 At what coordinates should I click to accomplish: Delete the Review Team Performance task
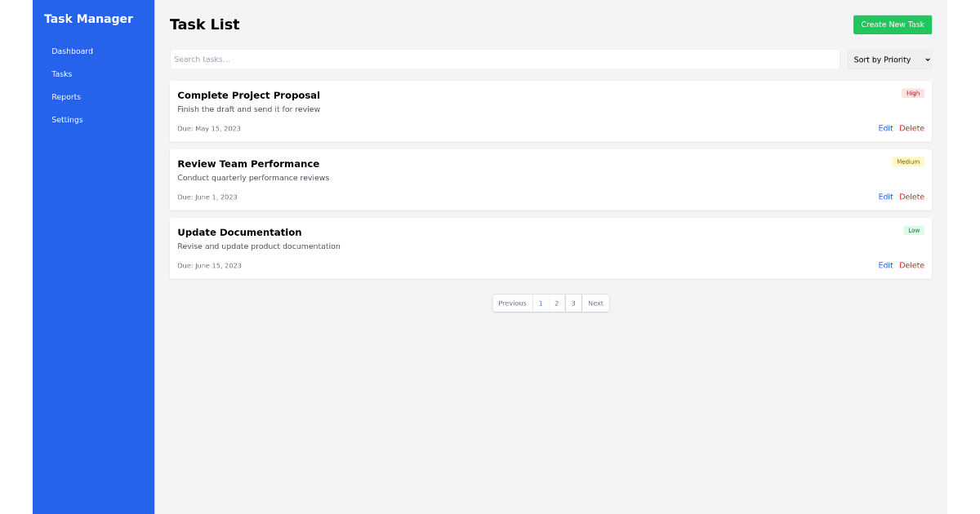pos(911,197)
